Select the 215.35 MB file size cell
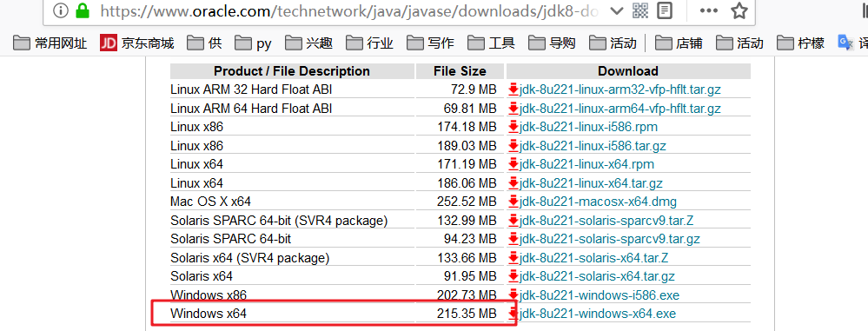This screenshot has width=868, height=331. tap(460, 314)
